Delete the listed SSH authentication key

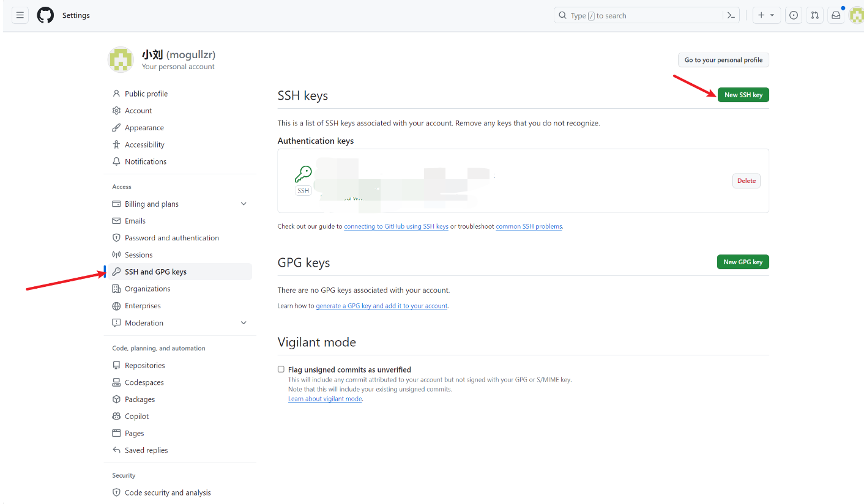pyautogui.click(x=746, y=180)
